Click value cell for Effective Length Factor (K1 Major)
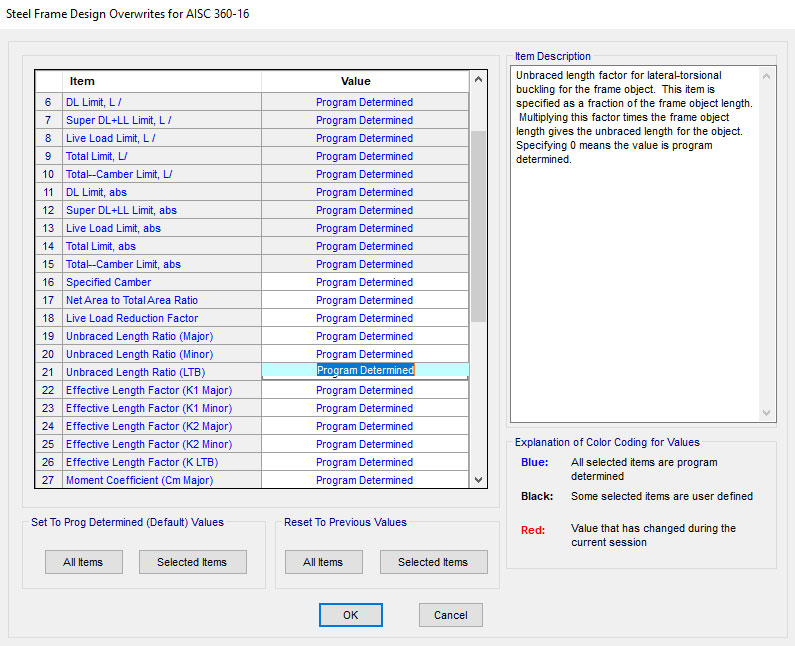The width and height of the screenshot is (795, 646). [x=365, y=390]
